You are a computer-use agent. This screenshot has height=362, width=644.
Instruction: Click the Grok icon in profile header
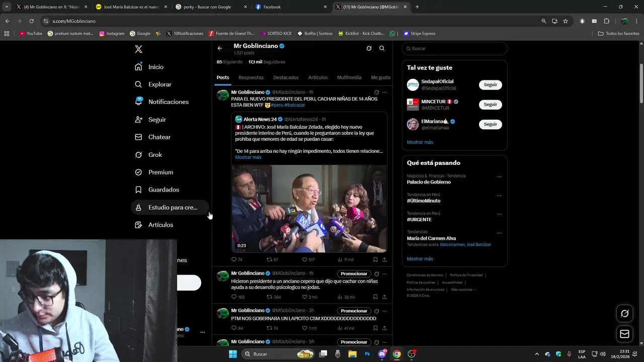coord(369,48)
